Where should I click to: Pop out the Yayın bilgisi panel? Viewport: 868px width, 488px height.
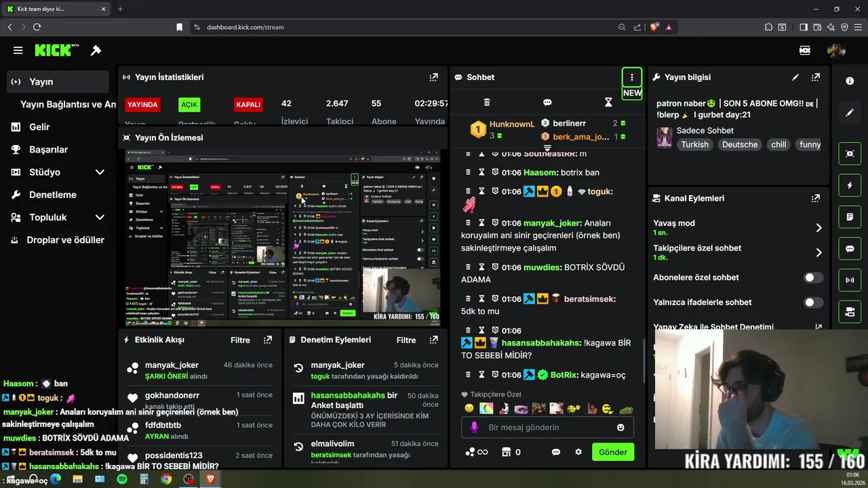pyautogui.click(x=816, y=77)
